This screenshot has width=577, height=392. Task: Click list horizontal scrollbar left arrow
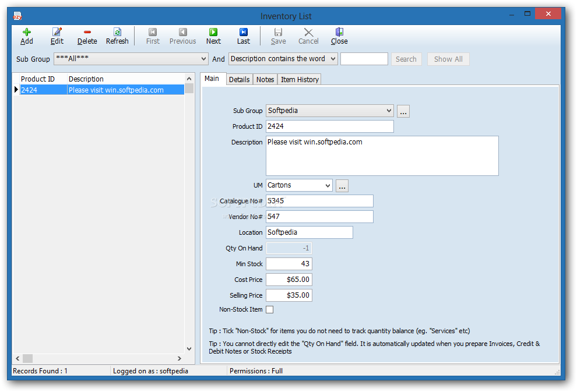coord(17,358)
